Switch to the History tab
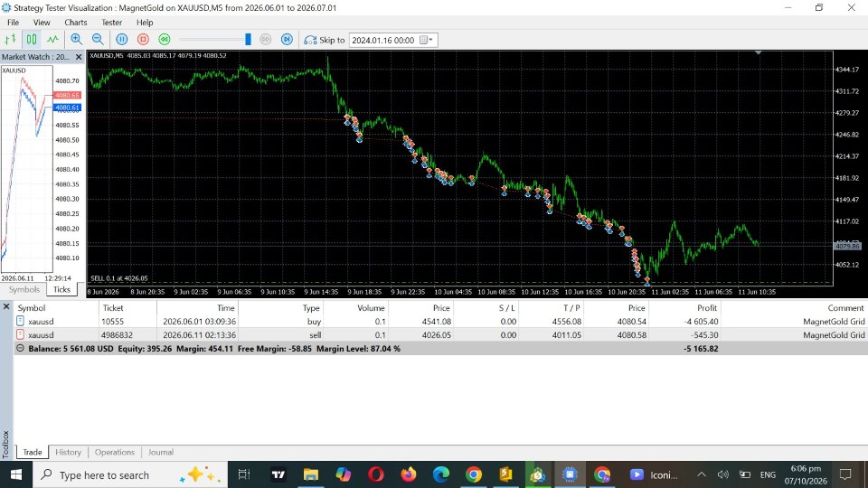The height and width of the screenshot is (488, 868). (68, 452)
